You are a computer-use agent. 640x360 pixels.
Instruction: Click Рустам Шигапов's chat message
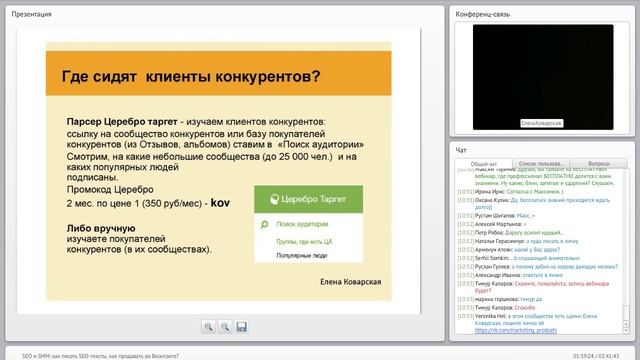tap(496, 216)
